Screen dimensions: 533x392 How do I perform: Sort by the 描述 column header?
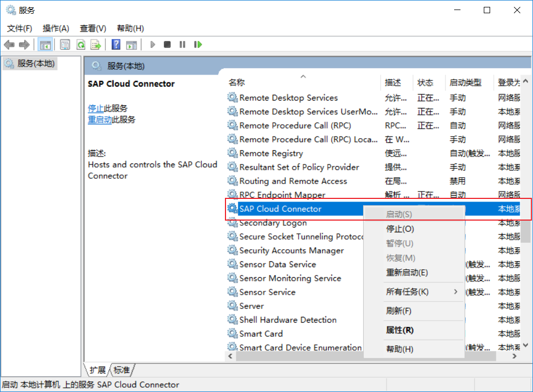point(396,83)
